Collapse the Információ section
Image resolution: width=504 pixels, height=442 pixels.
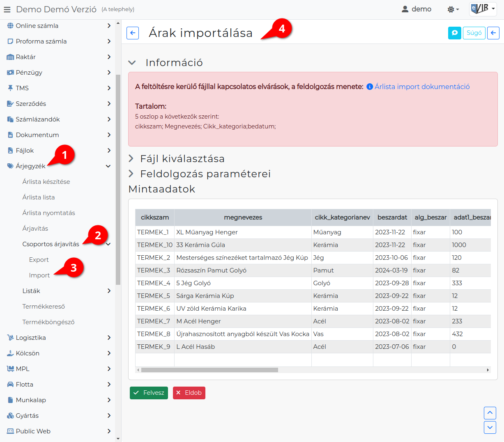pyautogui.click(x=132, y=63)
